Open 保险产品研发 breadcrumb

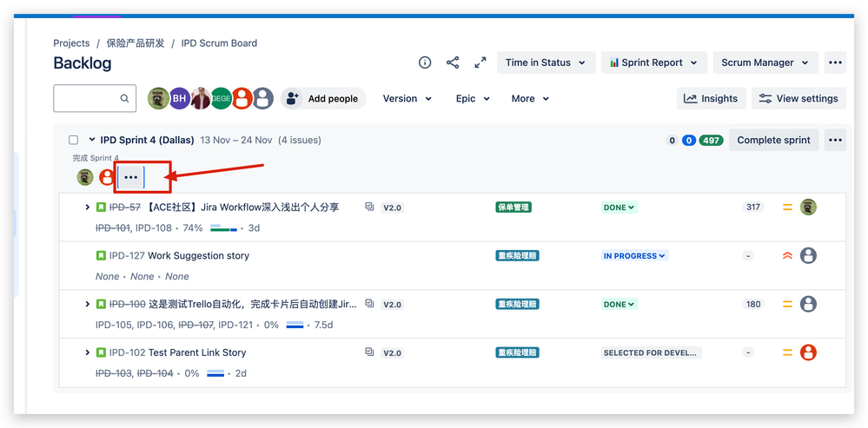pos(136,43)
